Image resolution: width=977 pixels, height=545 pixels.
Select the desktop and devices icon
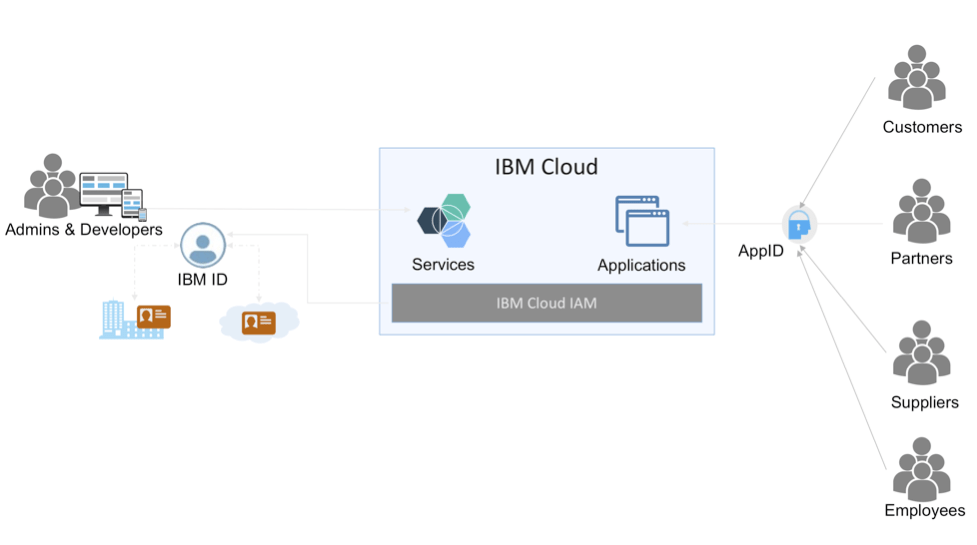coord(113,196)
